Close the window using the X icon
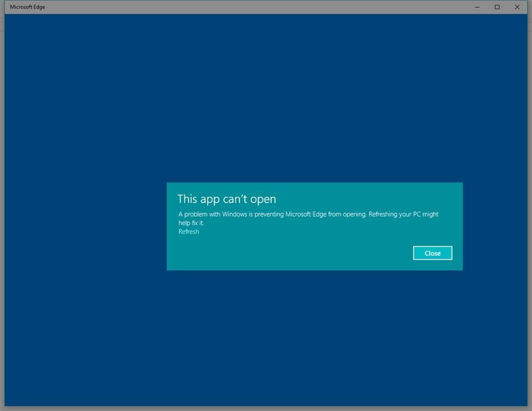 tap(516, 7)
